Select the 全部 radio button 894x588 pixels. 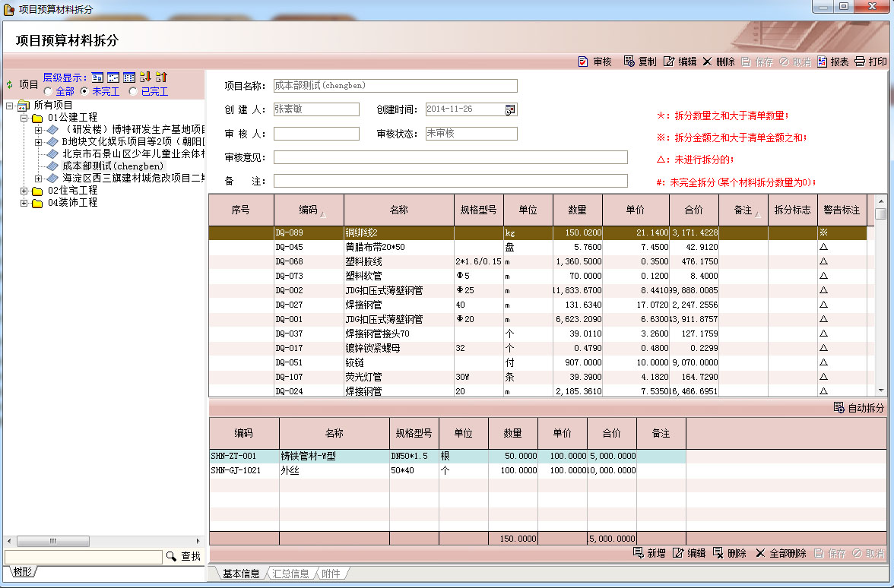(49, 91)
